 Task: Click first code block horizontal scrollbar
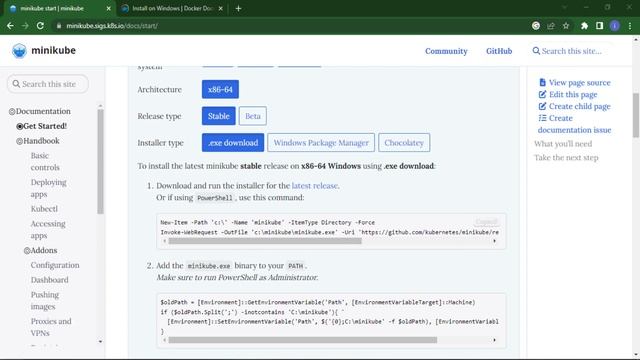[265, 241]
